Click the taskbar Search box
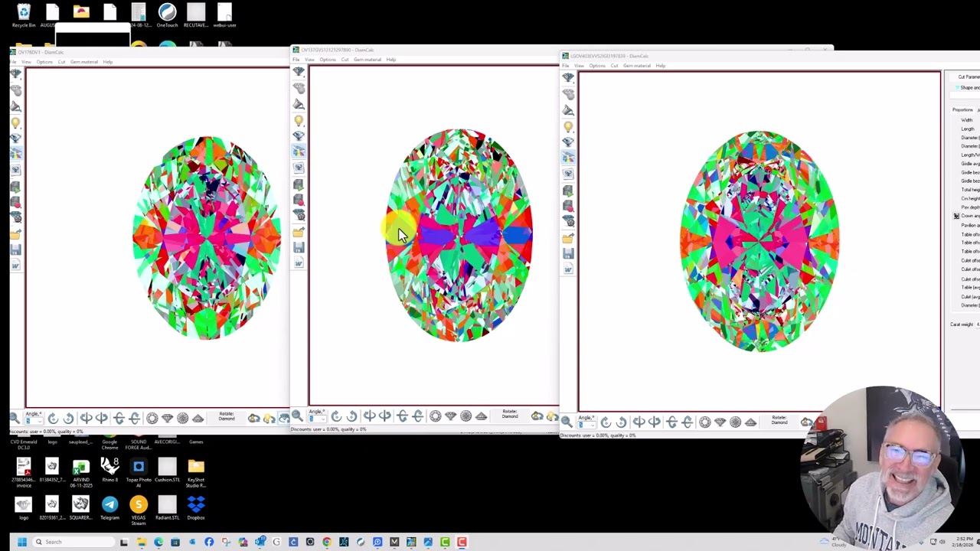980x551 pixels. pos(73,542)
